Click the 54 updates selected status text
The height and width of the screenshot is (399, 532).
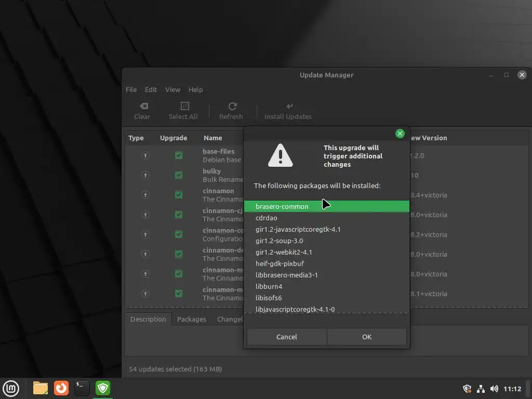176,369
